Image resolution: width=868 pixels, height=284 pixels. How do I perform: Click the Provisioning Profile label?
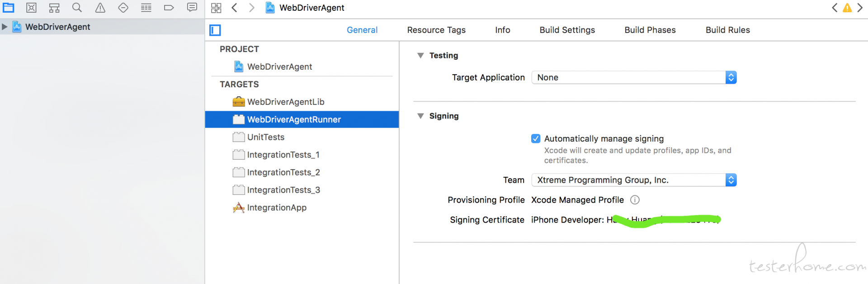[486, 200]
